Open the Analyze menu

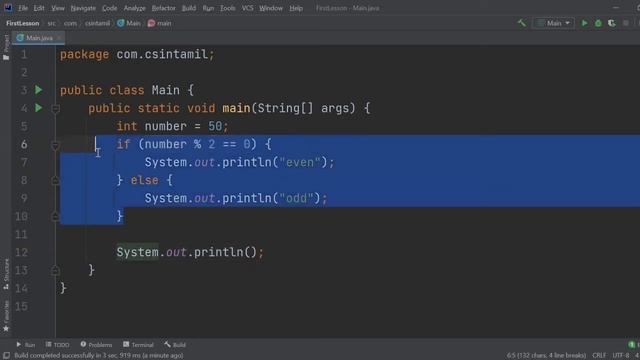pyautogui.click(x=134, y=8)
